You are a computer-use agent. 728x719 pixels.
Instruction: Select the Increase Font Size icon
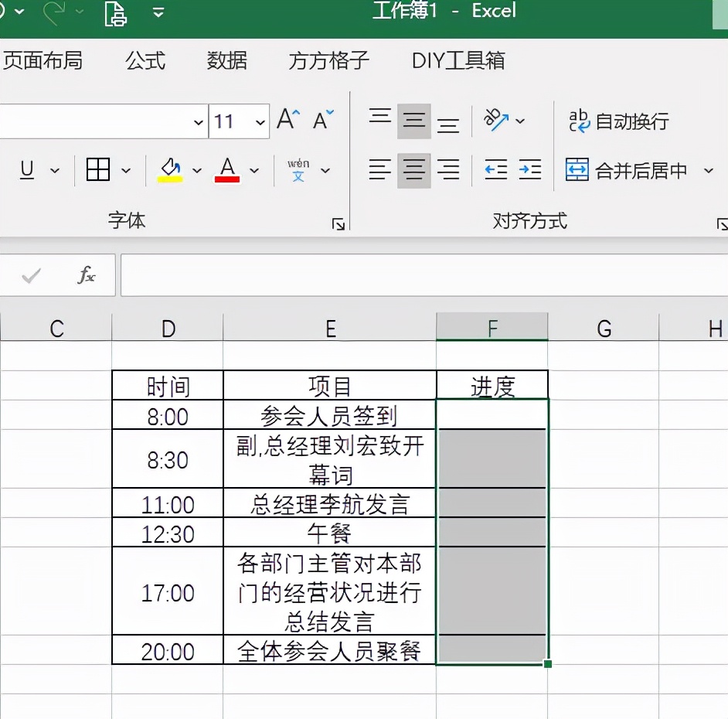287,118
